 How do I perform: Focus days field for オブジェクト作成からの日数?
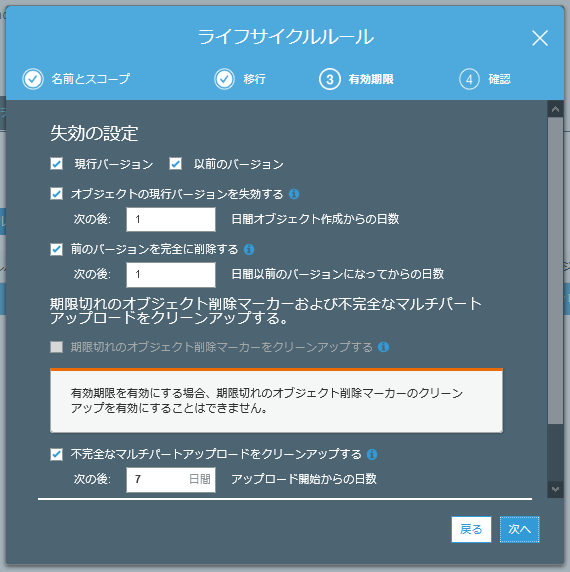click(x=171, y=219)
